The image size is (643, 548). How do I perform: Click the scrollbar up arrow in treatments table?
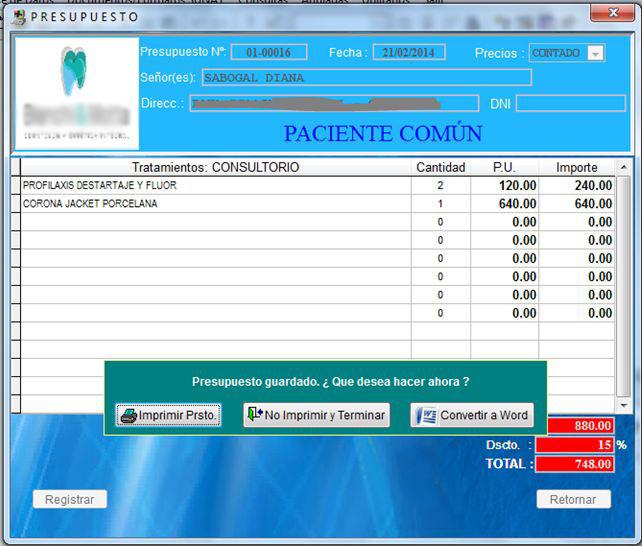[x=623, y=167]
